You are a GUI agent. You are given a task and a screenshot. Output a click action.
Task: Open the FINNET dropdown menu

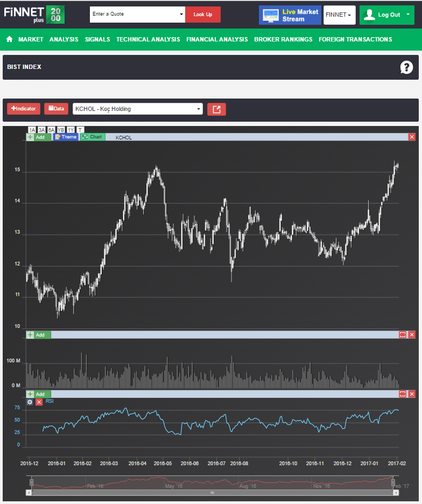pos(339,15)
